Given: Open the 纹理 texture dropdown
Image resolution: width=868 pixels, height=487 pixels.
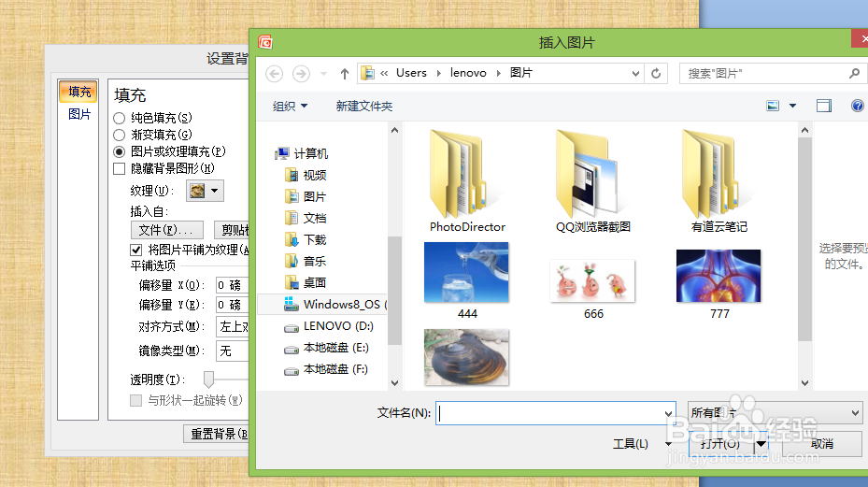Looking at the screenshot, I should [x=205, y=191].
